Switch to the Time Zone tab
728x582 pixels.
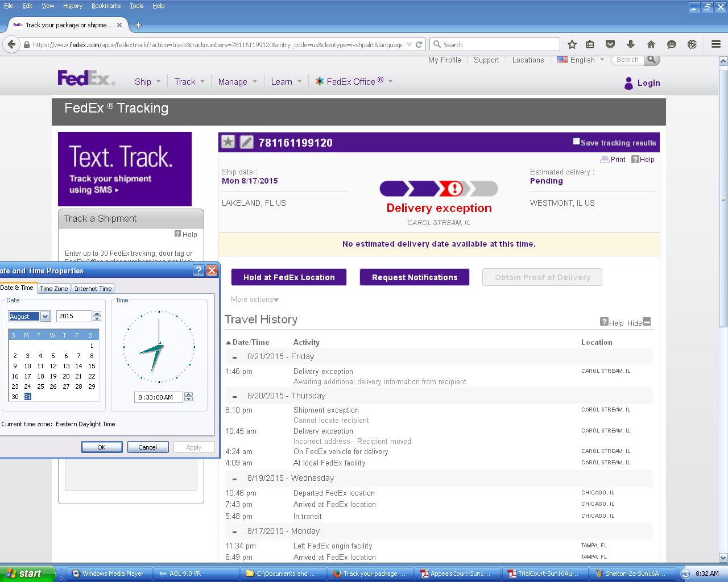click(54, 289)
